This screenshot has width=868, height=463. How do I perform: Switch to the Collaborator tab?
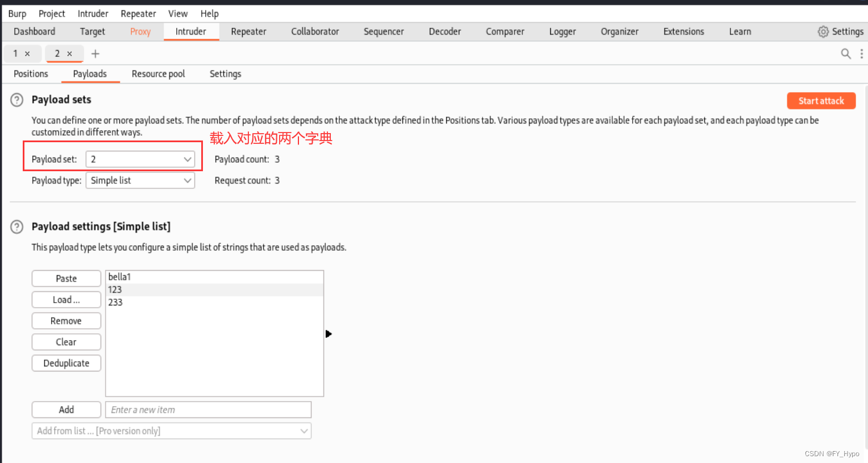click(315, 32)
